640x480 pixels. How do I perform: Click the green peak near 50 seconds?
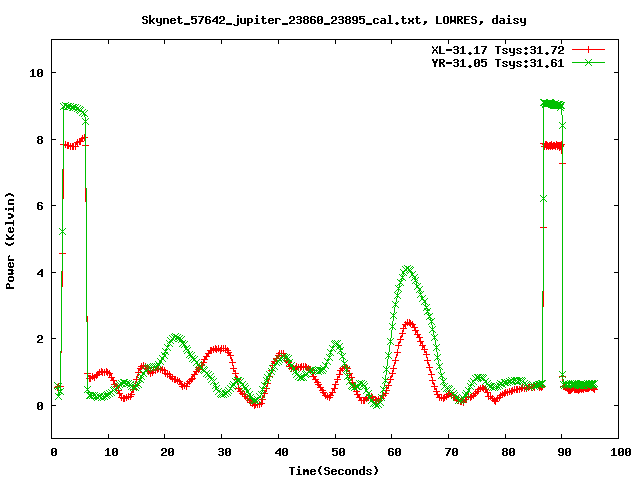(x=336, y=344)
